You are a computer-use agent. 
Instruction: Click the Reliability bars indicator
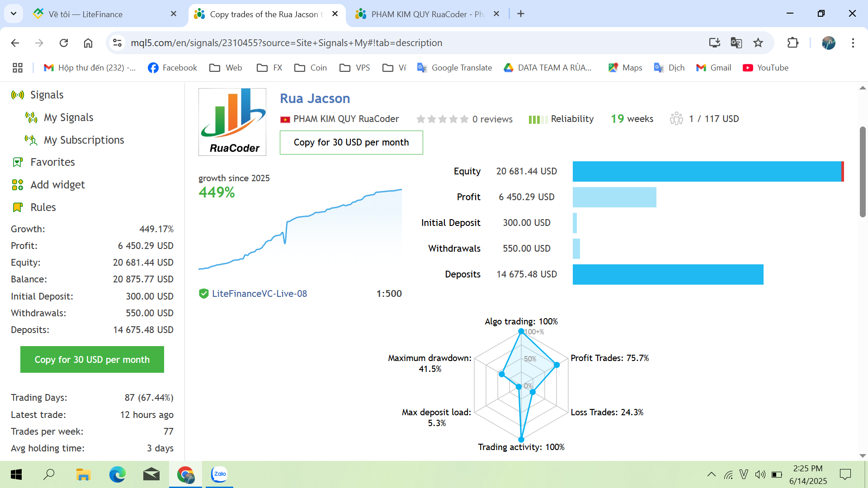538,119
